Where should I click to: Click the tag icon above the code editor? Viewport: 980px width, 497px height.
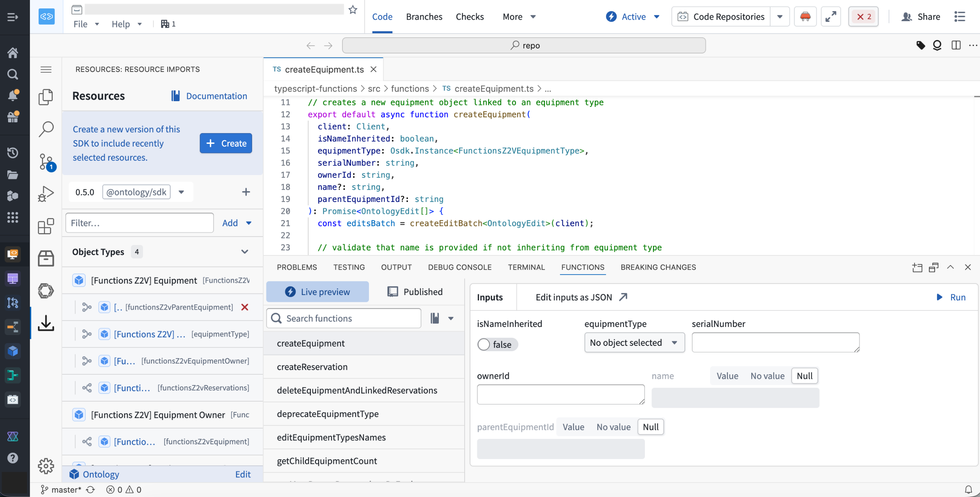click(920, 45)
